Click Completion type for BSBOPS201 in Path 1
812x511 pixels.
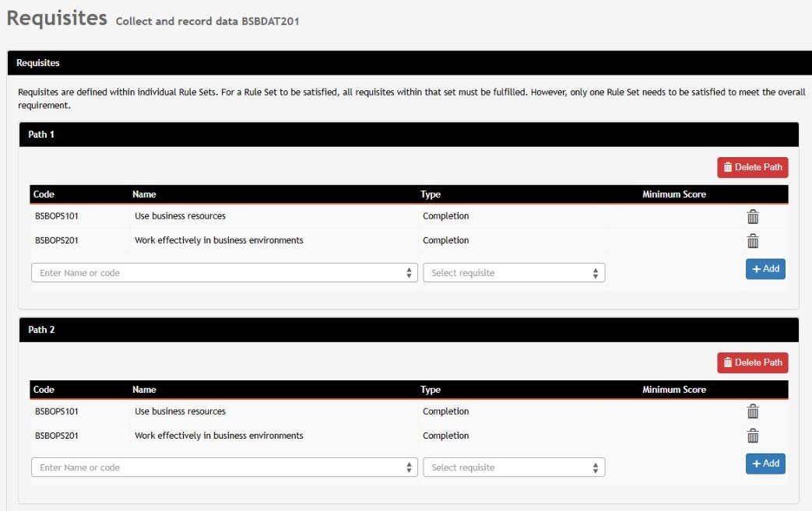(446, 240)
